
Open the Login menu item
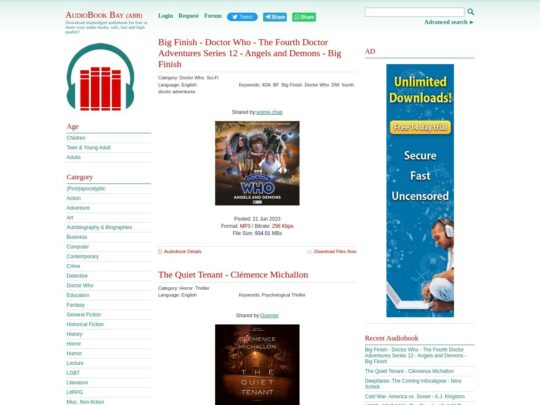(x=165, y=16)
